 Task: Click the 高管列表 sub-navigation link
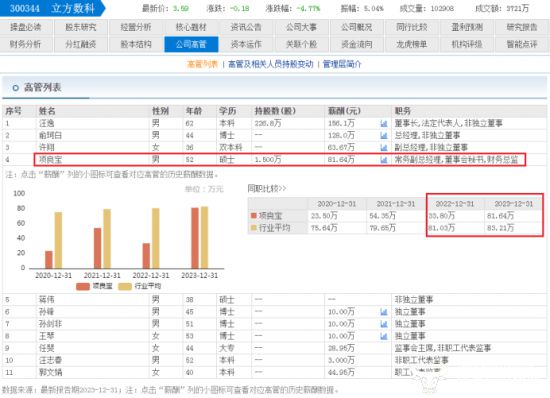(202, 64)
